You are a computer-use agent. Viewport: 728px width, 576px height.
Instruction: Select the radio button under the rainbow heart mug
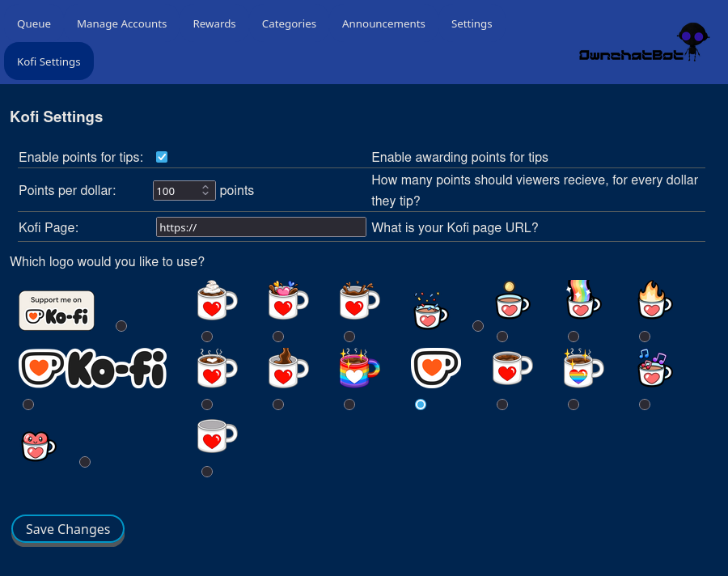pyautogui.click(x=574, y=404)
